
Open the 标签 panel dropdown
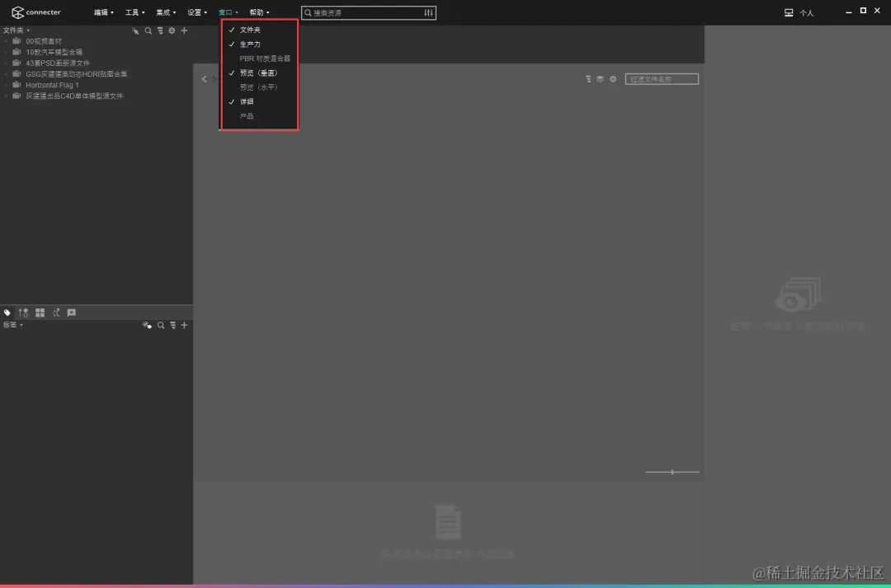(x=12, y=325)
